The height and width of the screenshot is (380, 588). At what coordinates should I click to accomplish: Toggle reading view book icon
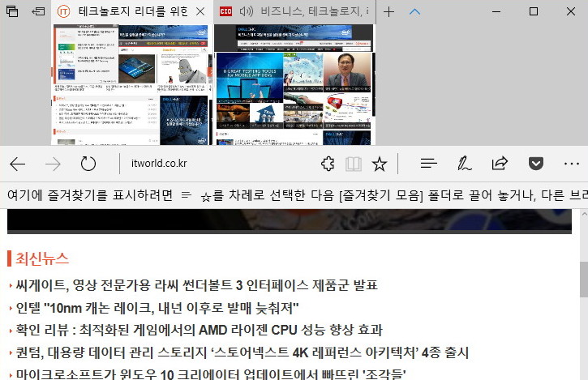click(354, 164)
